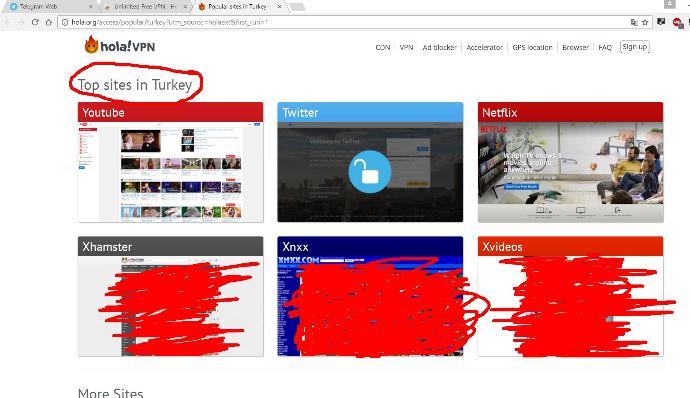This screenshot has height=398, width=690.
Task: Click the translate page icon
Action: [634, 22]
